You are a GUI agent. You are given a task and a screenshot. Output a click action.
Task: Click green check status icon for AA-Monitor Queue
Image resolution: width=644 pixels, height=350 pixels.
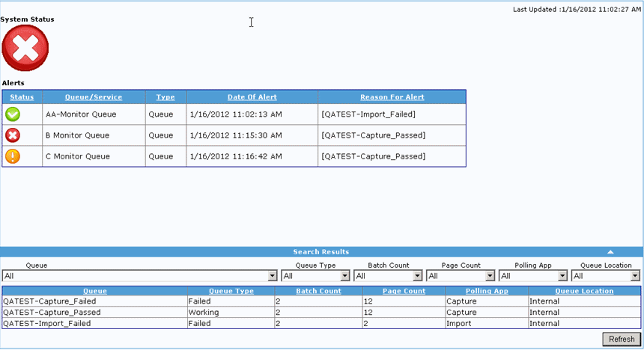point(13,114)
